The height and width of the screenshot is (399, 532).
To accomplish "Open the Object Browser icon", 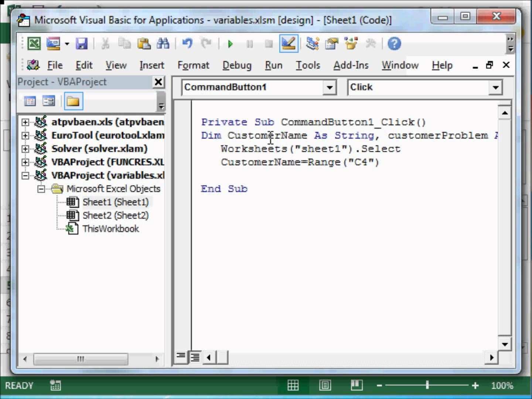I will [x=351, y=44].
